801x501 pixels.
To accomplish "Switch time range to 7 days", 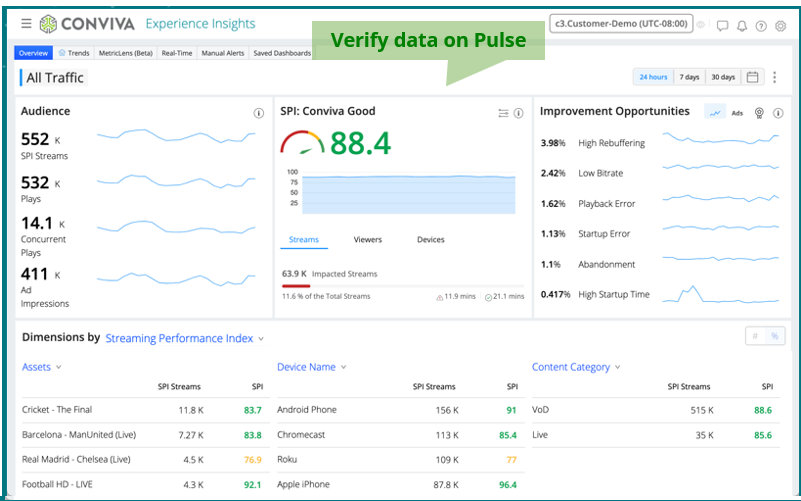I will pos(689,77).
